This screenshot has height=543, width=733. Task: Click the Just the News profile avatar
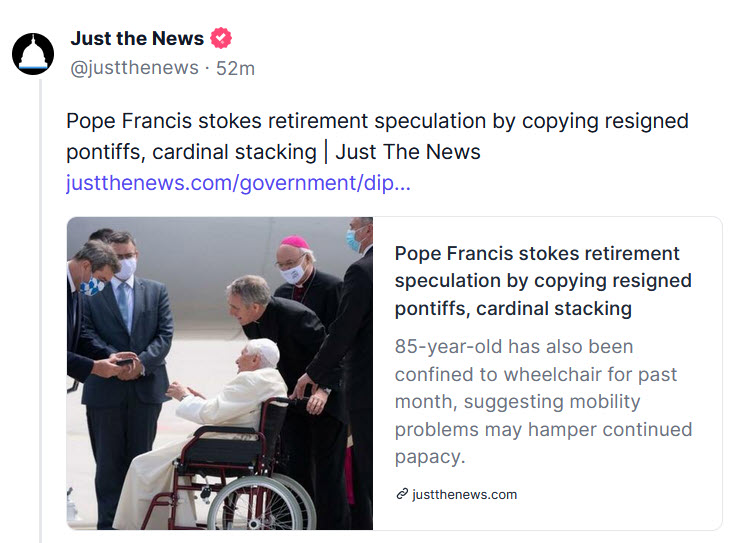[33, 53]
